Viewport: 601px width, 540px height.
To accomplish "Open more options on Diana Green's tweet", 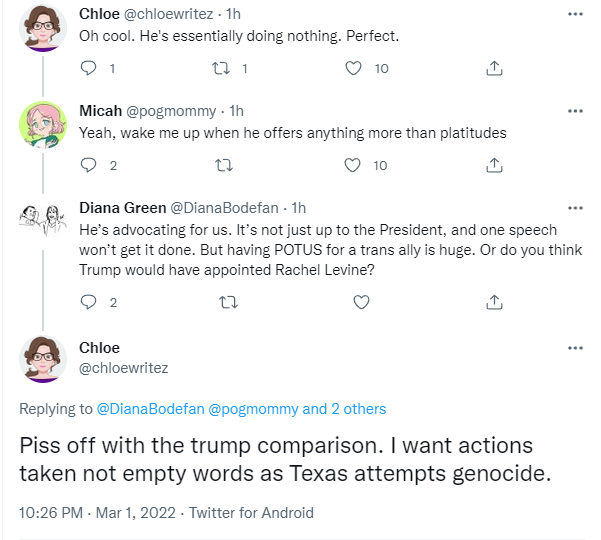I will [575, 208].
